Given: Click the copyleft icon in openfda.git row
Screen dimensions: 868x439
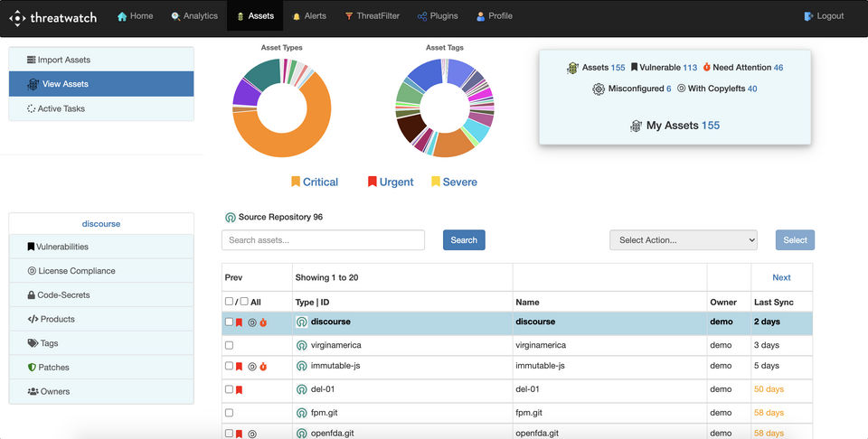Looking at the screenshot, I should [x=252, y=434].
